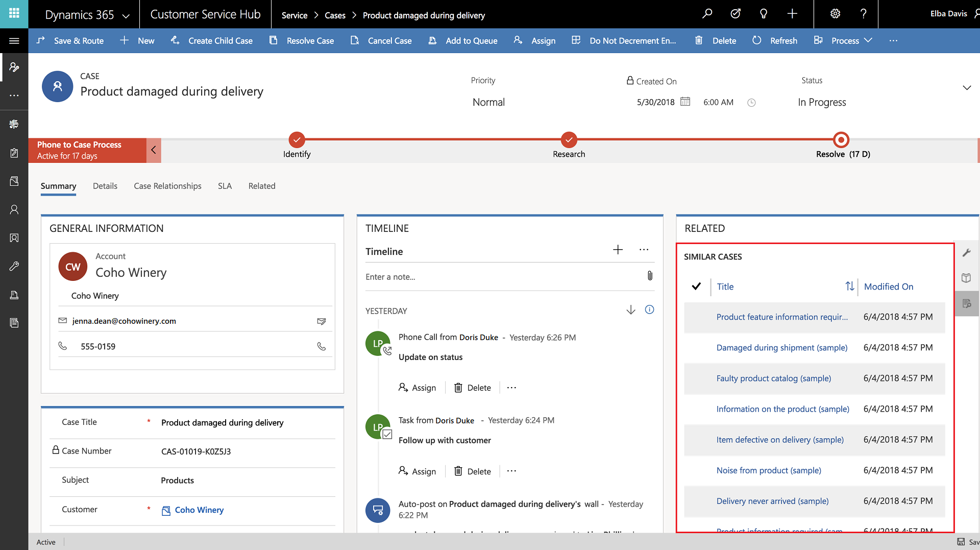
Task: Toggle timeline sort order arrow
Action: (x=631, y=309)
